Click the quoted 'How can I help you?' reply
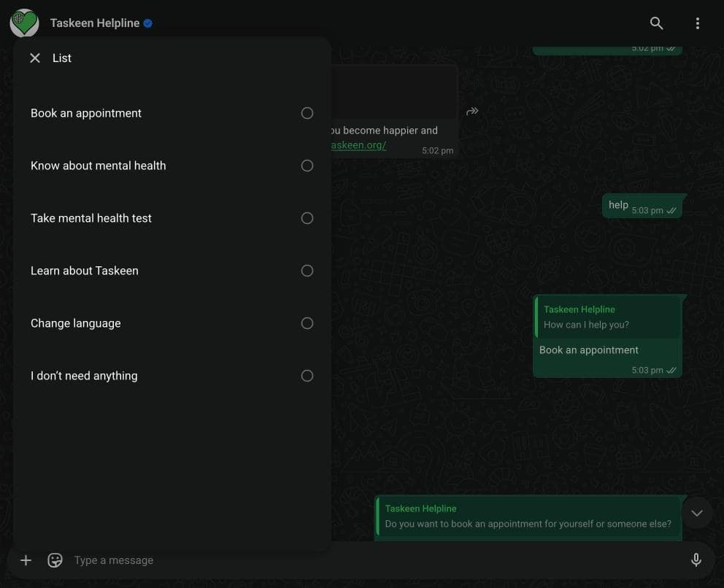 point(607,317)
